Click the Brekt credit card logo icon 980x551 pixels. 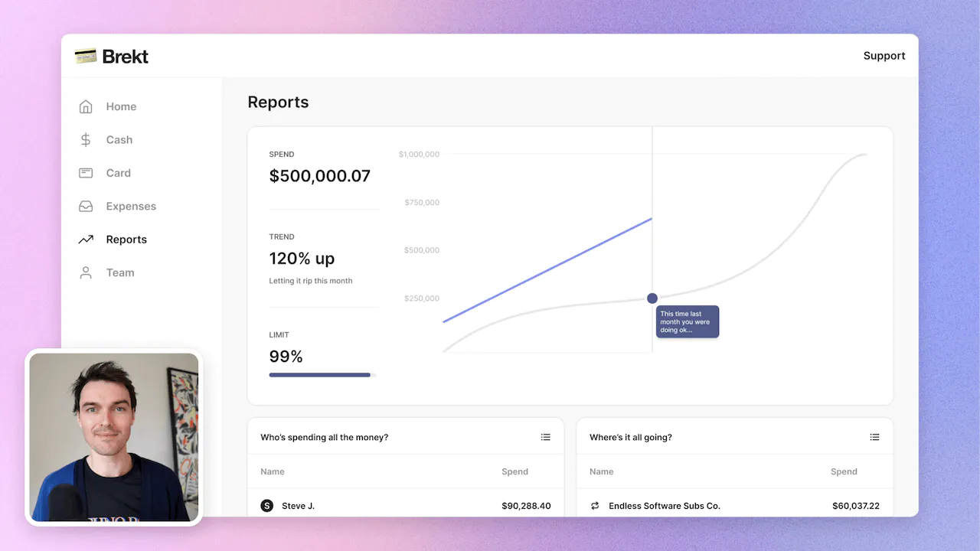[x=86, y=56]
